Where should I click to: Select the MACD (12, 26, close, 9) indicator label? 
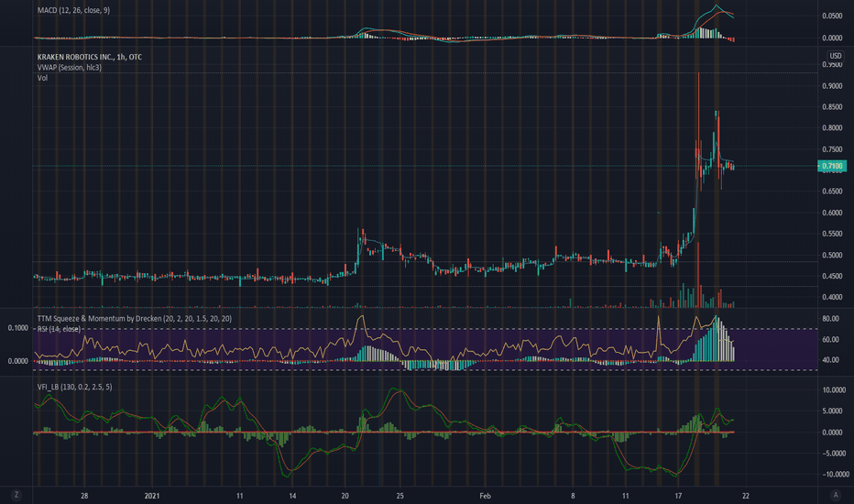[x=73, y=10]
